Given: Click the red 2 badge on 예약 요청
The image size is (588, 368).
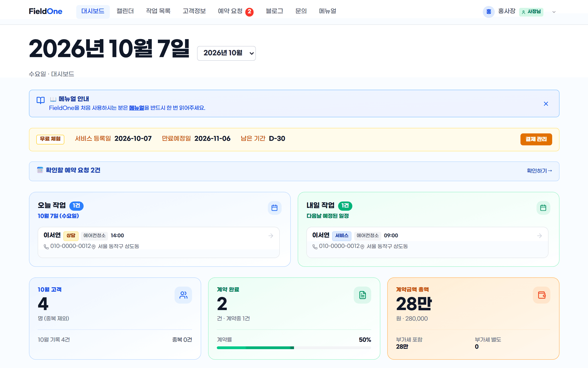Looking at the screenshot, I should 249,12.
